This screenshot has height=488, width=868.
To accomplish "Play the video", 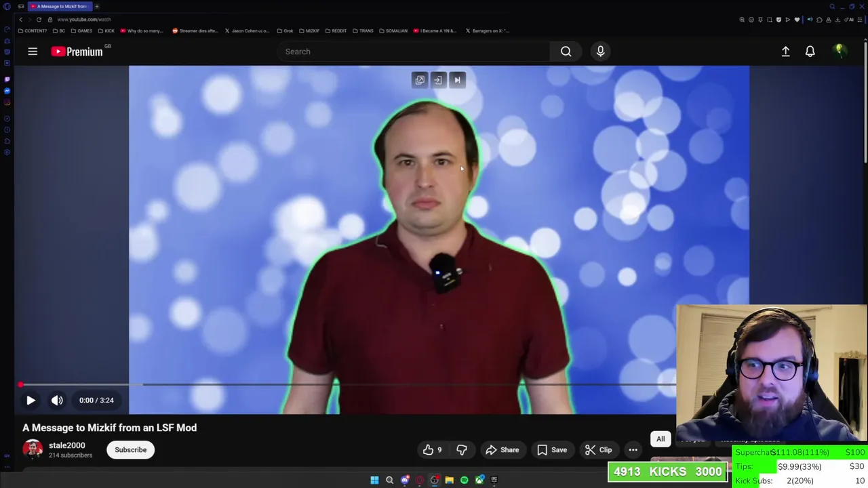I will pyautogui.click(x=31, y=400).
